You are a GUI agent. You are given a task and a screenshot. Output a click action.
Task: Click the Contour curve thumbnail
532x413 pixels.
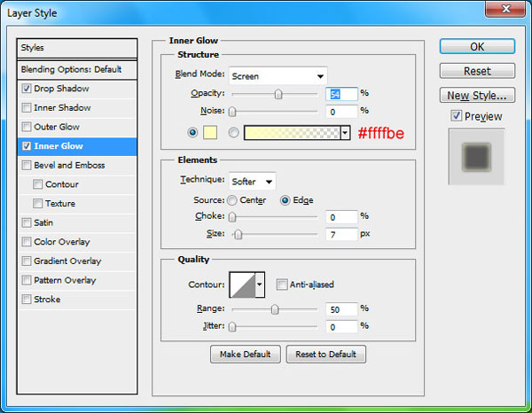[243, 284]
